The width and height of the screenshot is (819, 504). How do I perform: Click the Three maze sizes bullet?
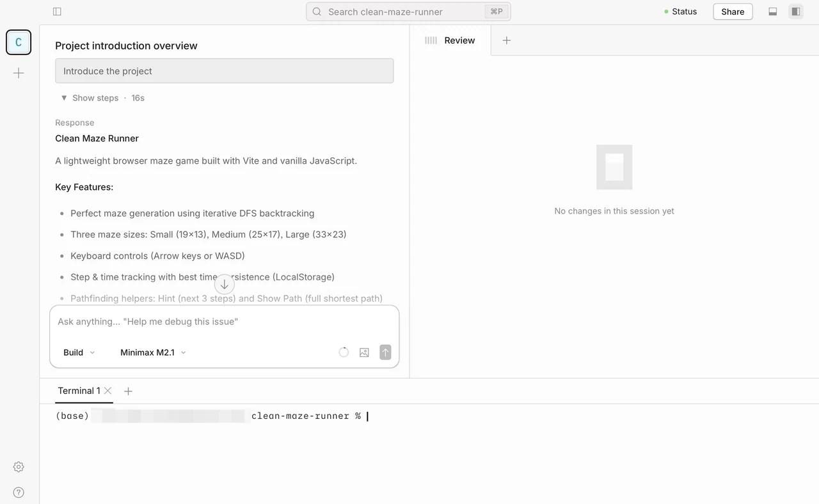[209, 235]
